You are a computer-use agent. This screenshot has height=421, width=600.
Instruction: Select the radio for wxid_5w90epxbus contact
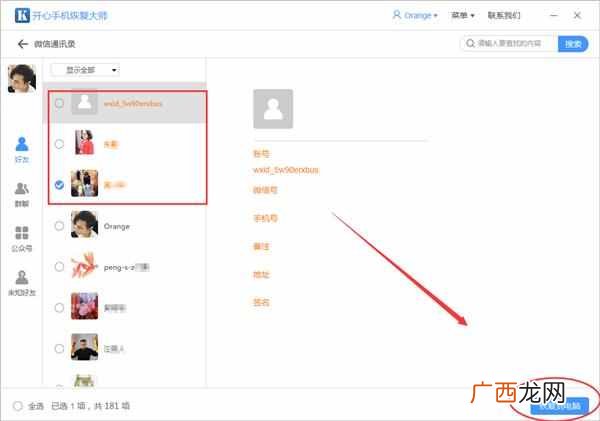click(x=59, y=103)
